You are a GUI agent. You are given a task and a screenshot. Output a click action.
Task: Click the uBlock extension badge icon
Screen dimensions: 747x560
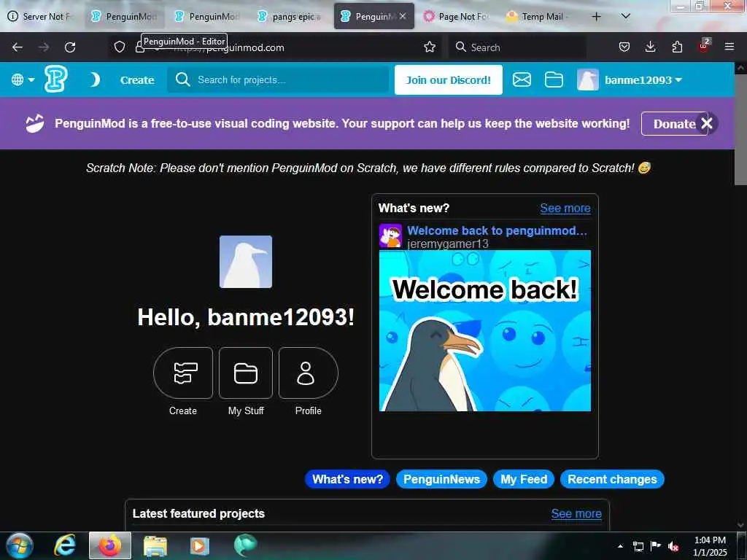pos(704,46)
